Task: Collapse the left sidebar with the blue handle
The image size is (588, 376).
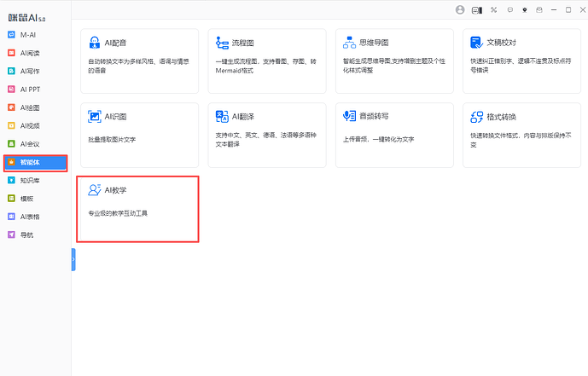Action: pyautogui.click(x=73, y=259)
